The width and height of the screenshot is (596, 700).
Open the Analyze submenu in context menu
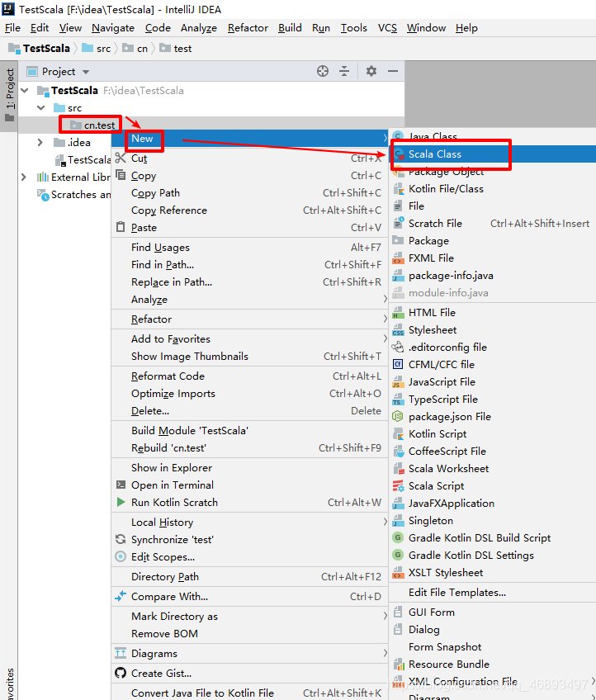[x=250, y=300]
